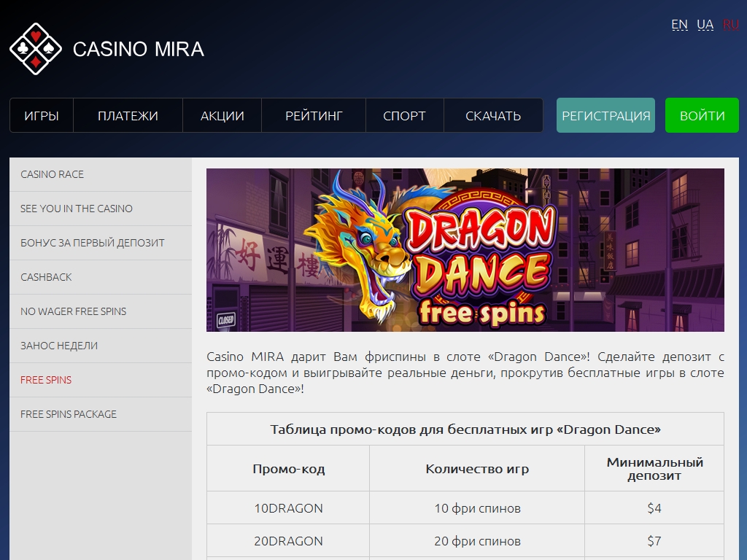Image resolution: width=747 pixels, height=560 pixels.
Task: Click the green ВОЙТИ button
Action: click(702, 116)
